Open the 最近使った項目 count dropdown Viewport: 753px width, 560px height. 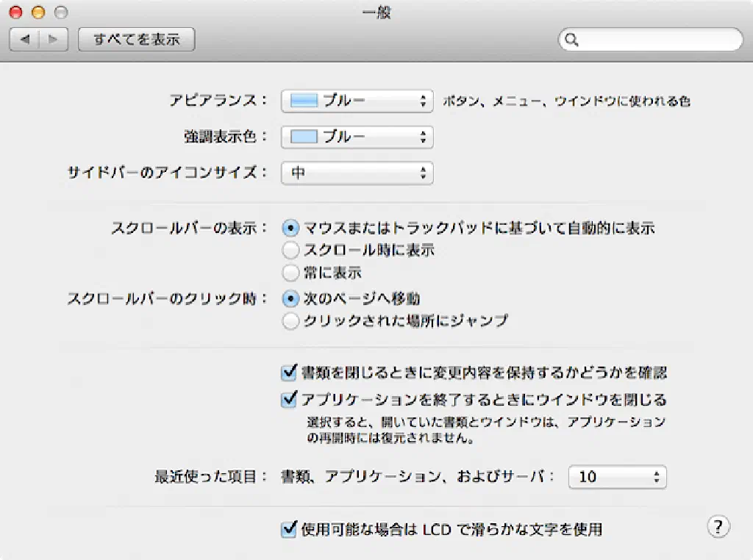point(617,477)
